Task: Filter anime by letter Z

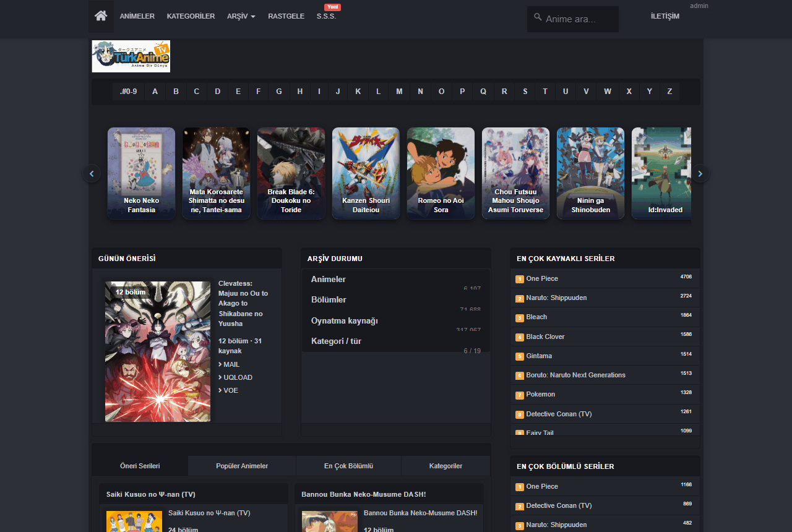Action: (669, 92)
